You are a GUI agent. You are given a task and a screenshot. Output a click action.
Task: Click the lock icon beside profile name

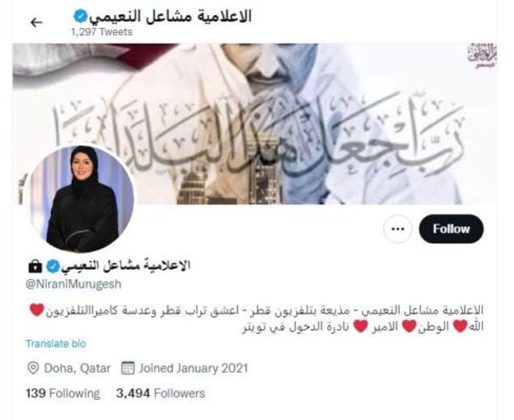point(35,266)
